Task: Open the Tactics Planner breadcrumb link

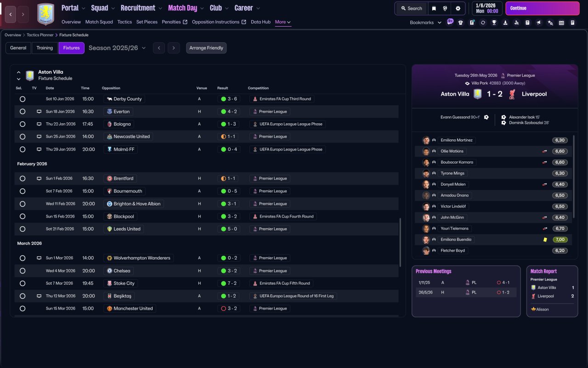Action: tap(40, 35)
